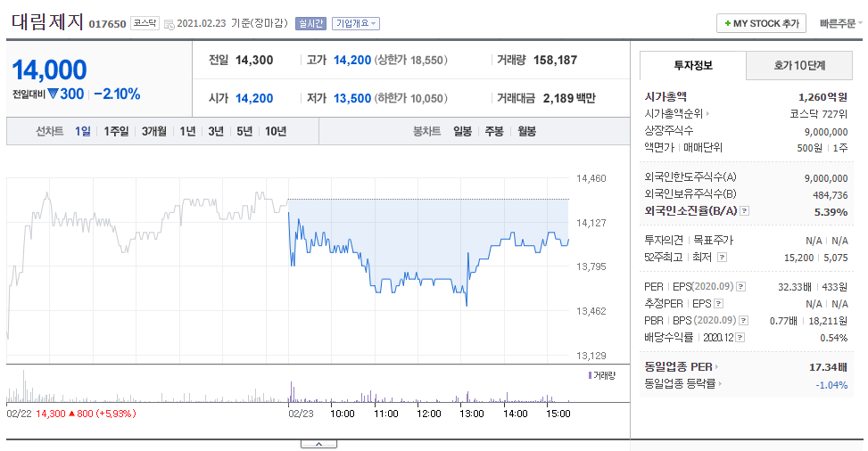Open help icon next to 52주최고 최저
Screen dimensions: 868x451
(722, 258)
